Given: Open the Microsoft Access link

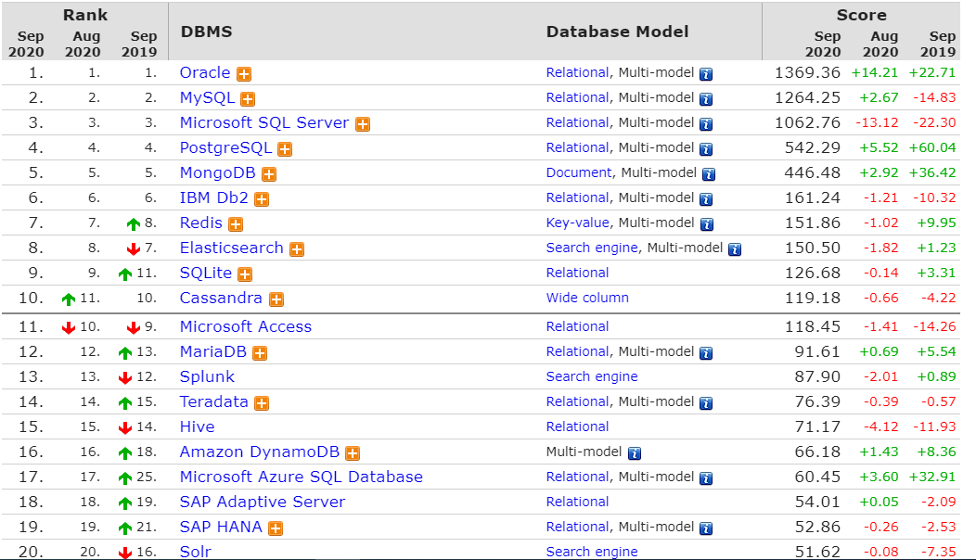Looking at the screenshot, I should [x=246, y=326].
